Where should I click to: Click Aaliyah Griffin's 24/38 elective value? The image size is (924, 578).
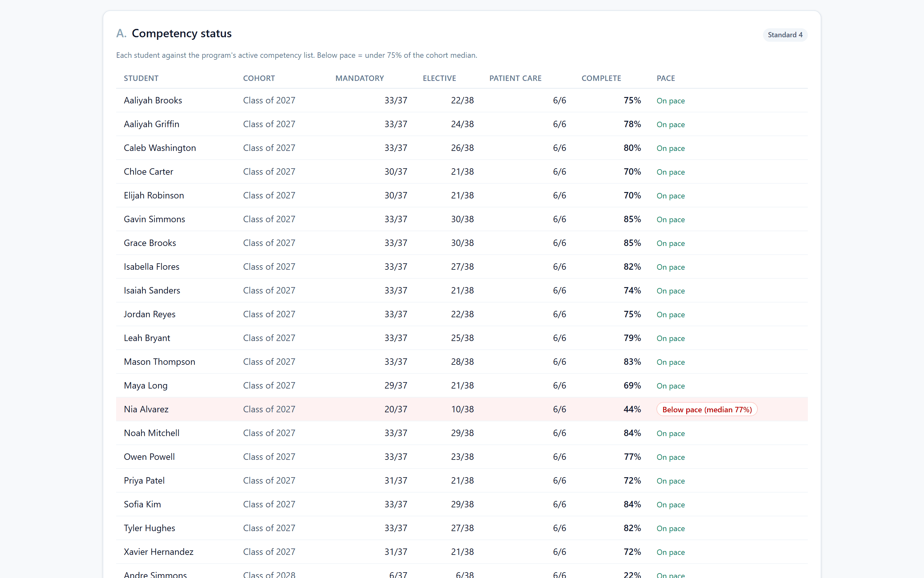[462, 124]
